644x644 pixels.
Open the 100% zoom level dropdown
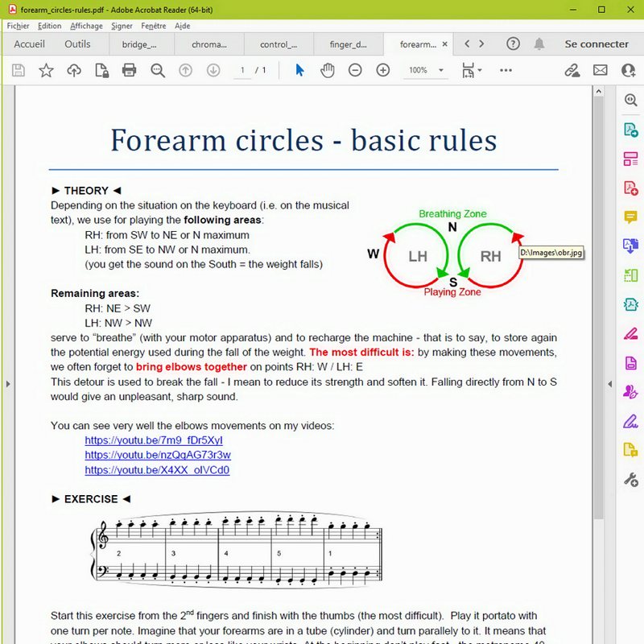pyautogui.click(x=425, y=71)
